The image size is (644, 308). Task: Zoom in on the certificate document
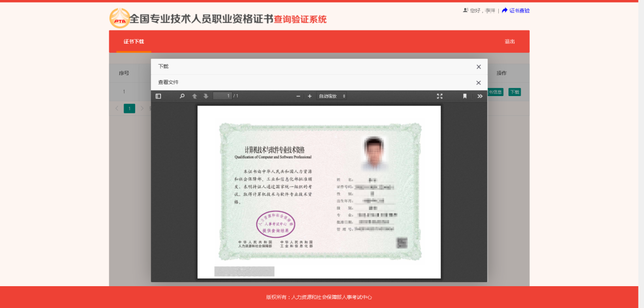pos(309,96)
